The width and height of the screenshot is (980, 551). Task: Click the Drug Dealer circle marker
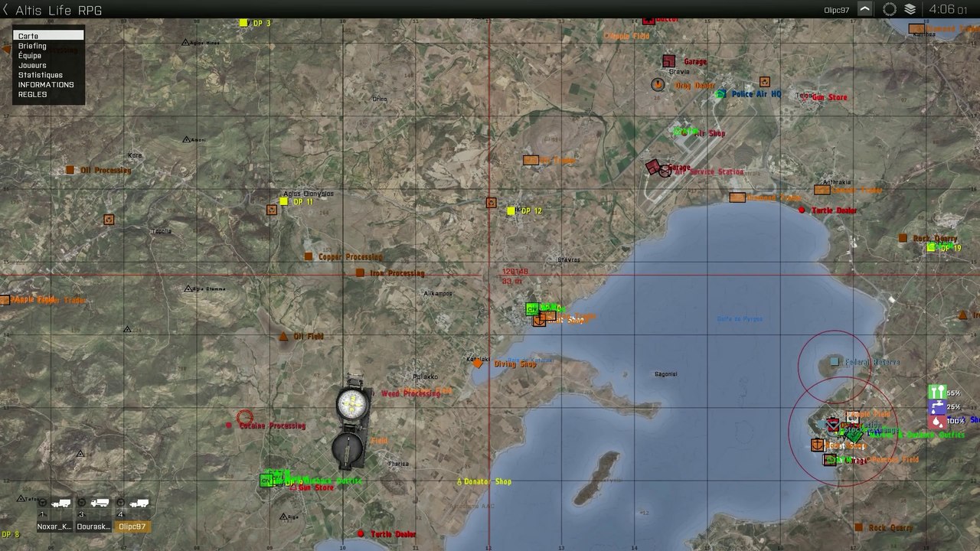point(658,84)
